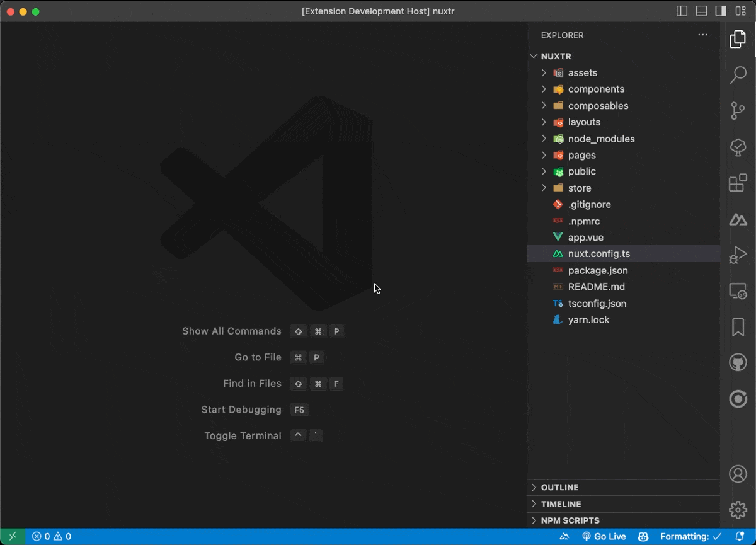756x545 pixels.
Task: Open the Manage gear icon
Action: tap(738, 510)
